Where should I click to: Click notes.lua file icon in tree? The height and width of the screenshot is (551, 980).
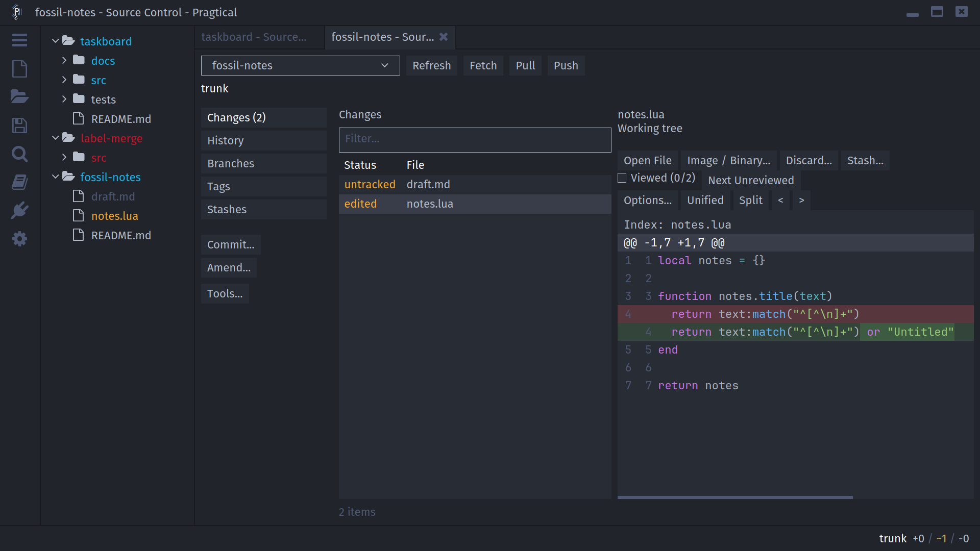point(78,216)
